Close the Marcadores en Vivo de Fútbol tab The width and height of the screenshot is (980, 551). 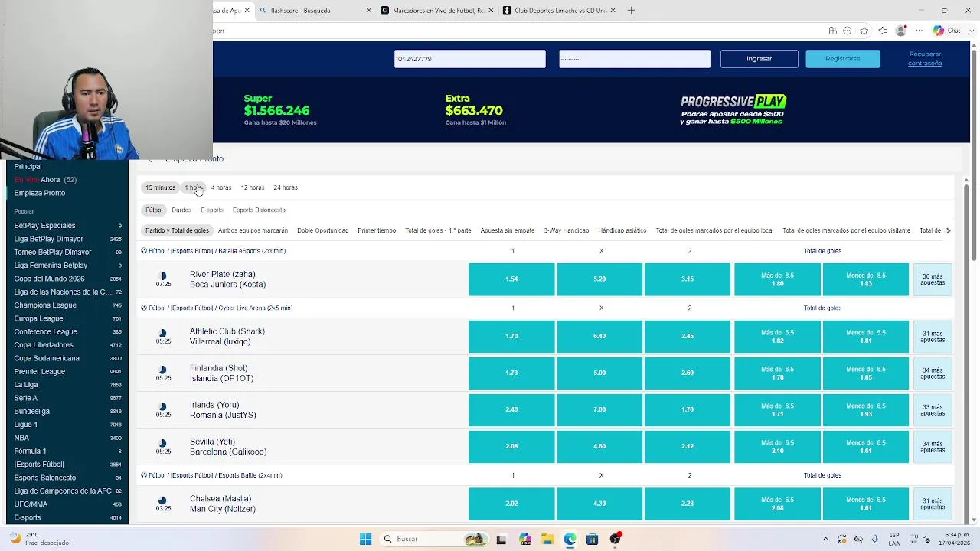coord(492,10)
